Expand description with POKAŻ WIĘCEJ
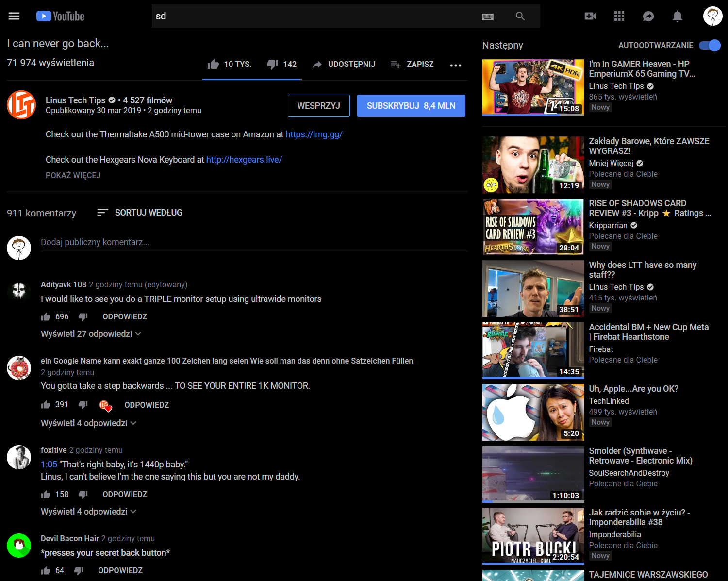Screen dimensions: 728x581 [73, 175]
